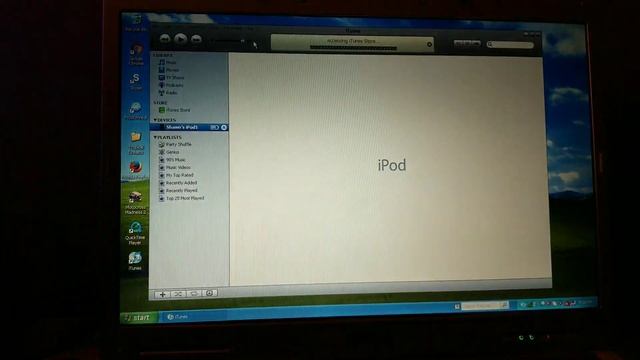
Task: Open the Skype desktop shortcut
Action: [x=136, y=82]
